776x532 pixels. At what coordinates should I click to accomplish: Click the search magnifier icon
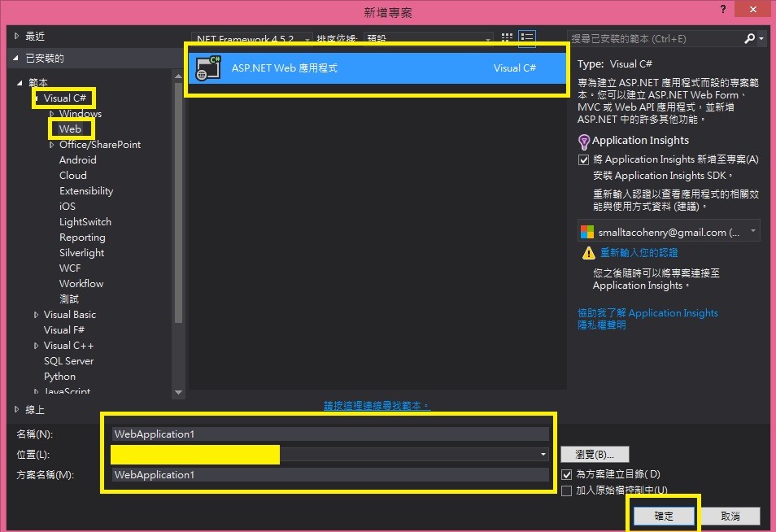tap(749, 38)
